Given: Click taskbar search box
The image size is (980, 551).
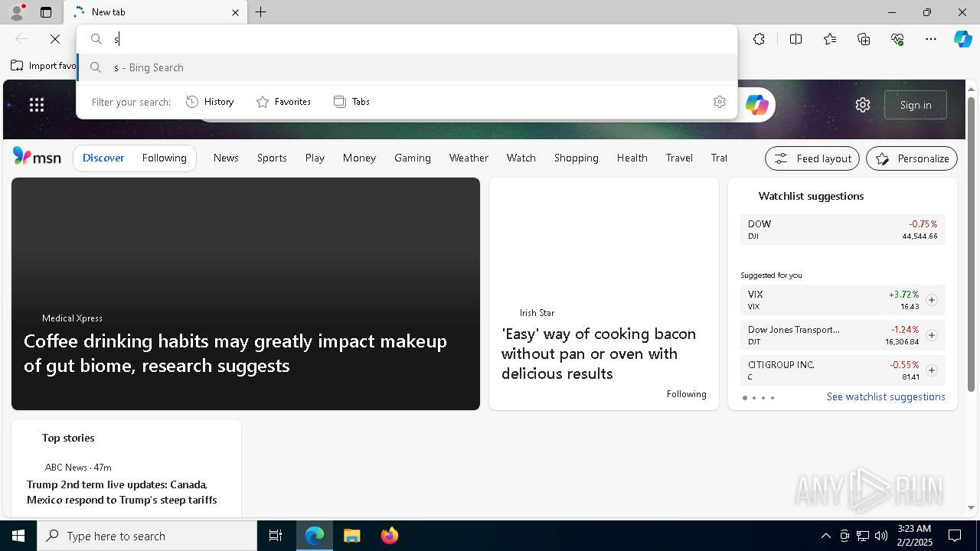Looking at the screenshot, I should tap(147, 536).
